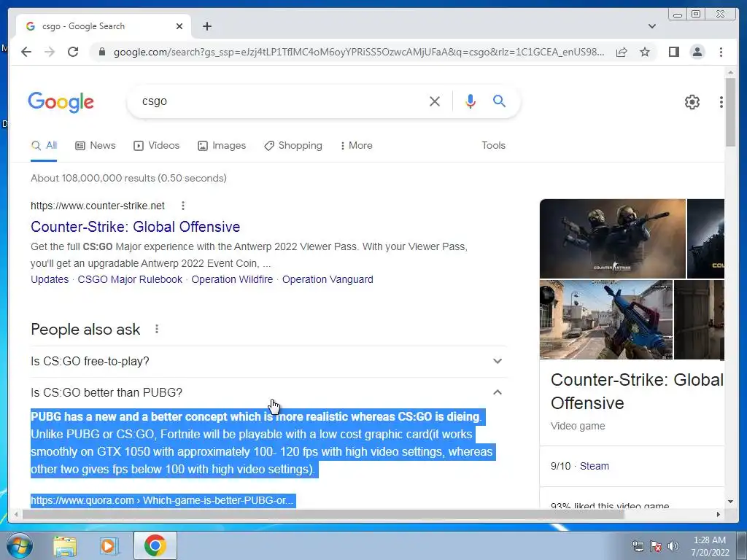Open Counter-Strike: Global Offensive result link
This screenshot has height=560, width=747.
[135, 227]
